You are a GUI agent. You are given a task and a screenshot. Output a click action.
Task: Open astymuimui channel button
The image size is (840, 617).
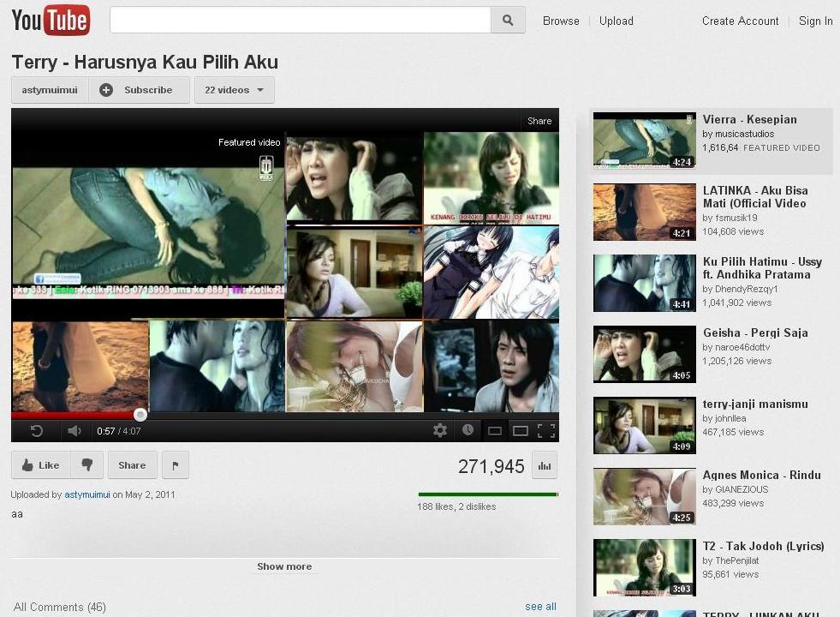[x=50, y=90]
